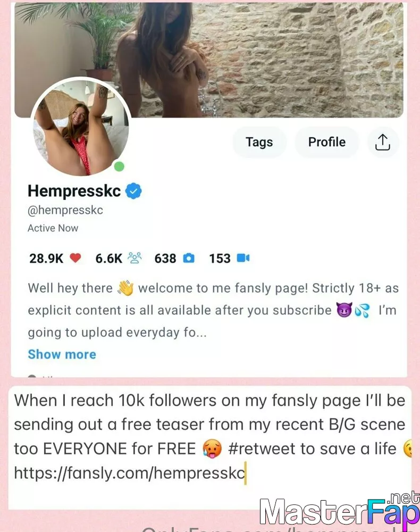Viewport: 420px width, 532px height.
Task: Click the blue verified badge icon
Action: click(x=133, y=191)
